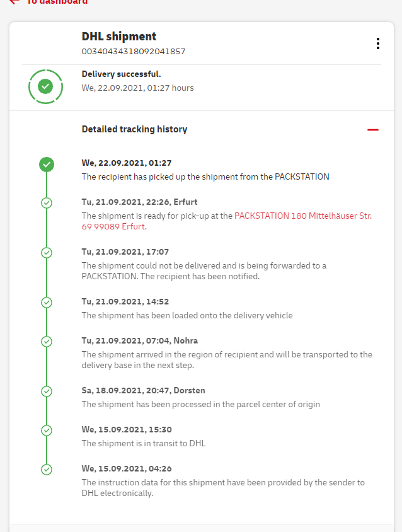Viewport: 402px width, 532px height.
Task: Go back via the To dashboard link
Action: click(x=57, y=2)
